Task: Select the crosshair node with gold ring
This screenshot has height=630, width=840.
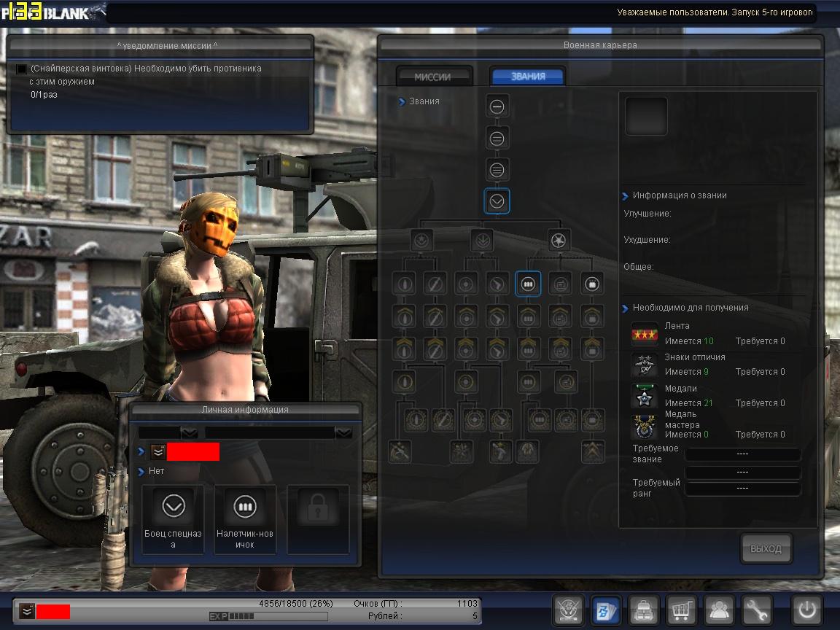Action: (x=465, y=382)
